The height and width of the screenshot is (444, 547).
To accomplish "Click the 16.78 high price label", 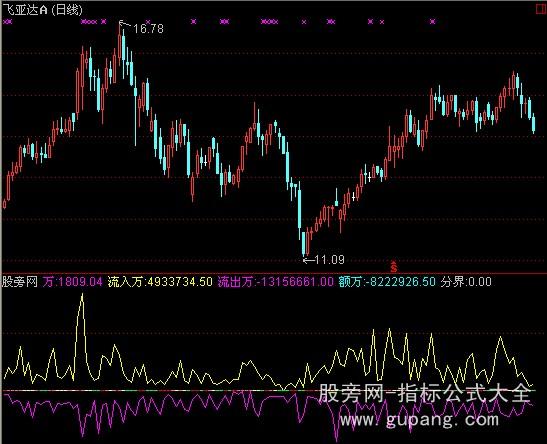I will point(148,29).
